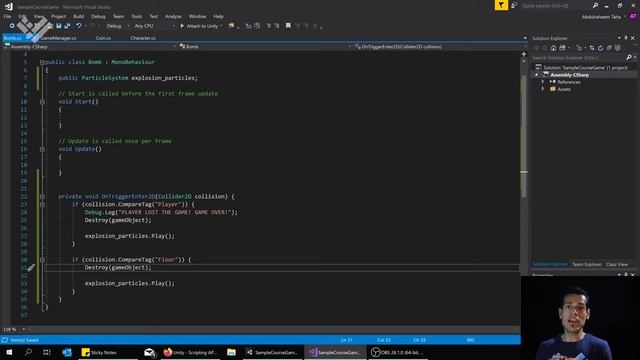This screenshot has height=360, width=640.
Task: Click the Attach to Unity button
Action: (201, 26)
